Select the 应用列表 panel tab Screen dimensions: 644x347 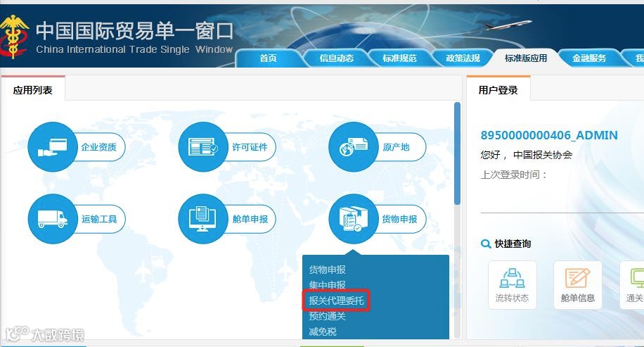pos(33,90)
